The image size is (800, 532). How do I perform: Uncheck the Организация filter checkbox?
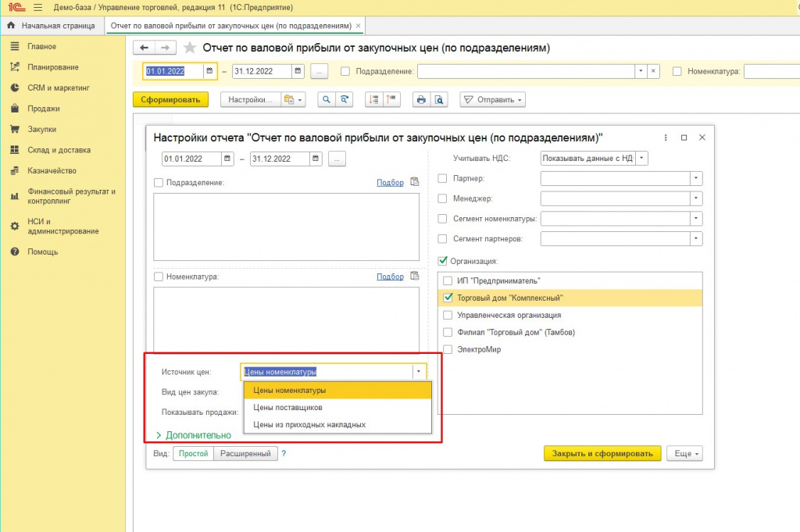[442, 261]
